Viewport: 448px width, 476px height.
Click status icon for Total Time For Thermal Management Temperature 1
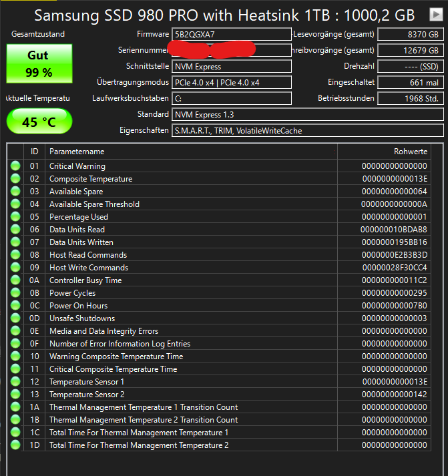point(15,433)
